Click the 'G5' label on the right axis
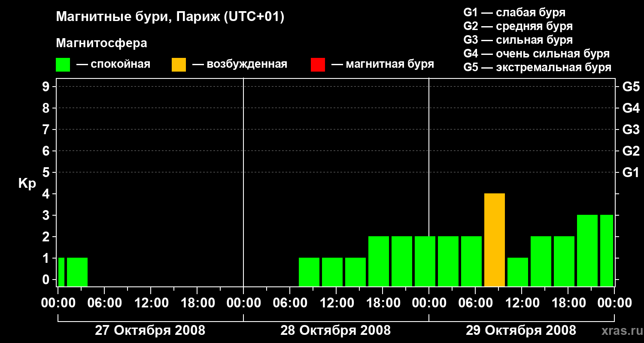 point(631,87)
